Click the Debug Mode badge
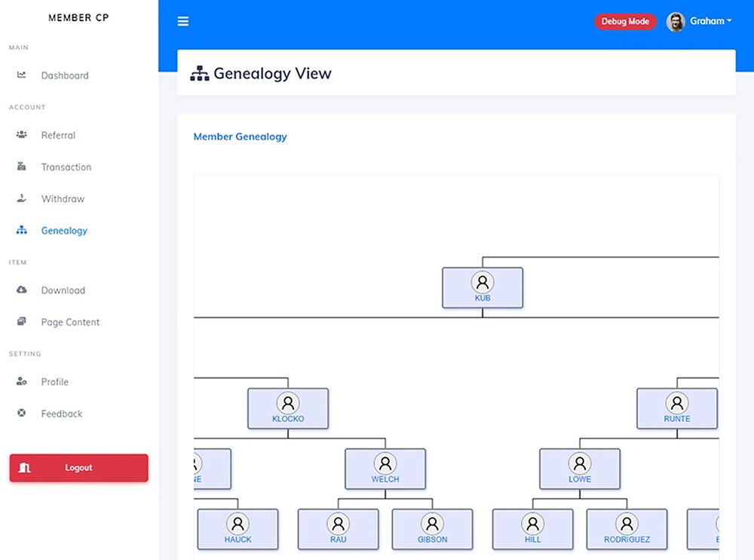Viewport: 754px width, 560px height. point(625,21)
